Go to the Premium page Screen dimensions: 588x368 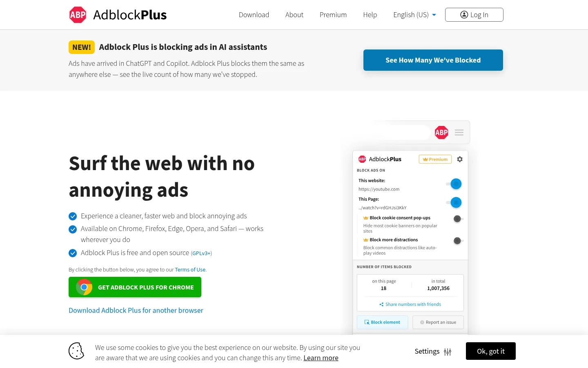point(333,15)
